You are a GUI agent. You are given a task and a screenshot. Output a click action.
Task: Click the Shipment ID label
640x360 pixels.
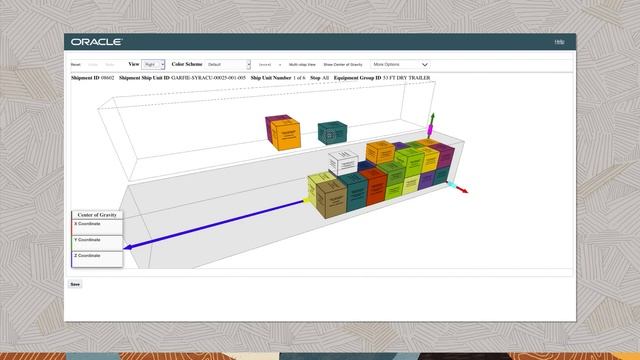click(x=85, y=78)
